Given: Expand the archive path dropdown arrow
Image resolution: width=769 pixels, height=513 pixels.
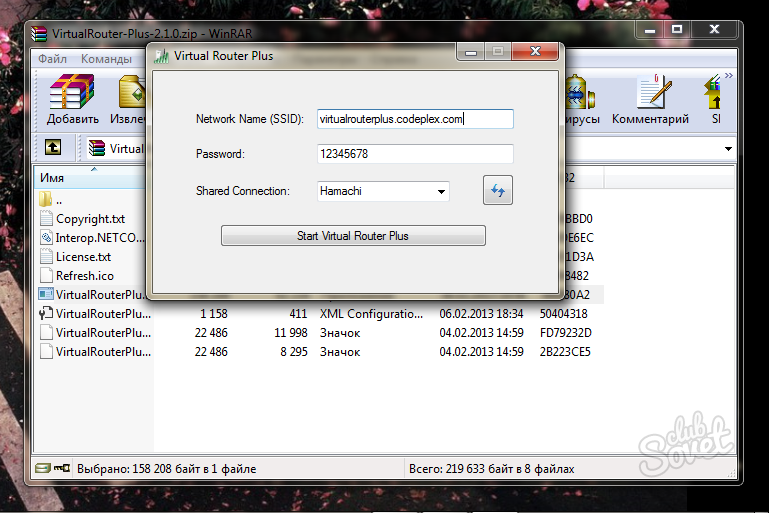Looking at the screenshot, I should tap(727, 149).
